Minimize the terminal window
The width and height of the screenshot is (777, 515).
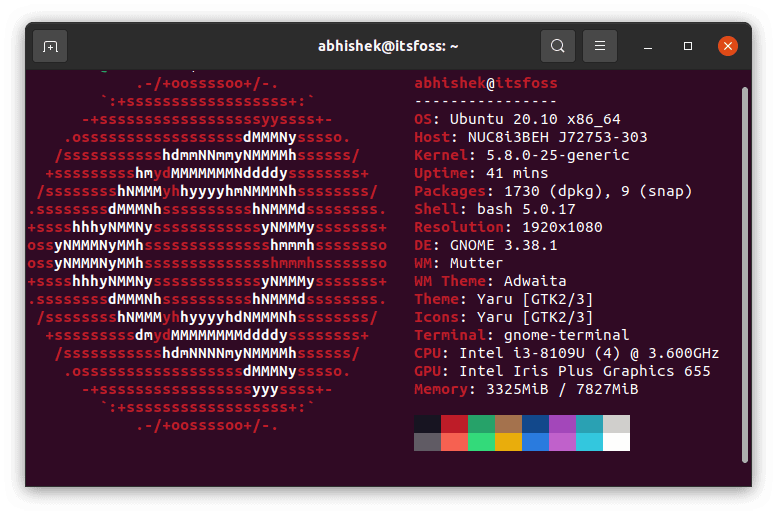click(x=647, y=47)
